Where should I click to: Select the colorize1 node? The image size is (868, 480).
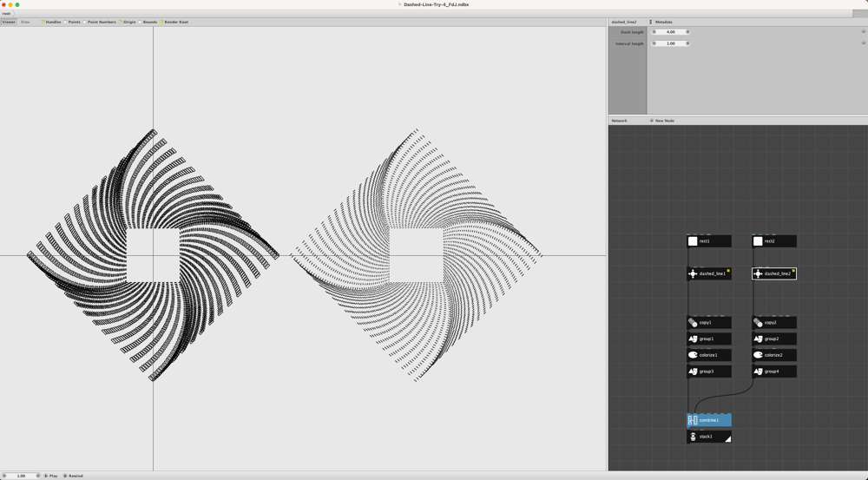(709, 355)
